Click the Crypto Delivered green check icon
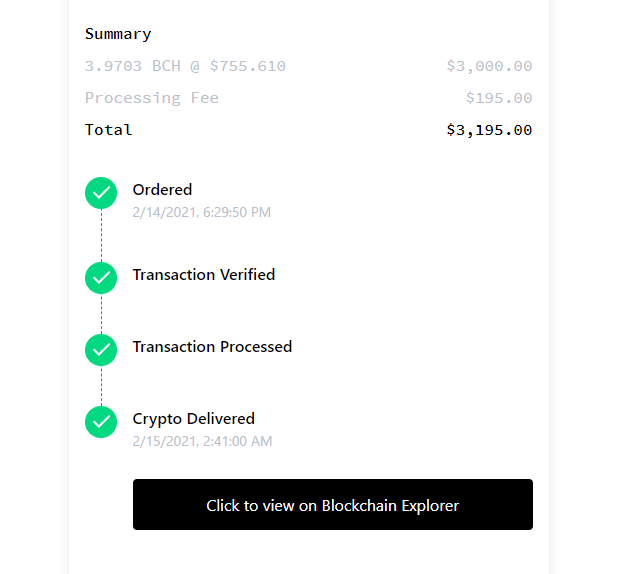 pyautogui.click(x=101, y=422)
